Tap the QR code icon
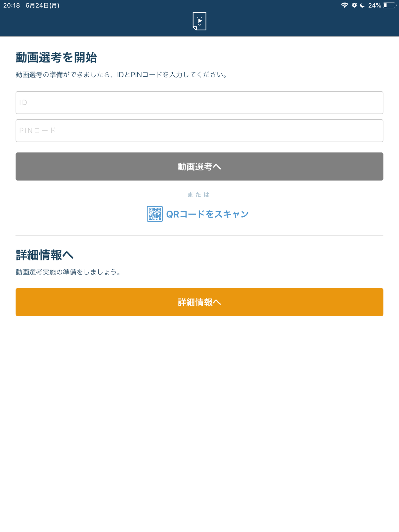 tap(155, 214)
